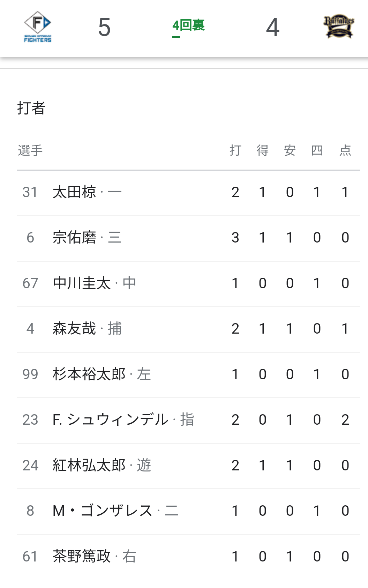Screen dimensions: 368x588
Task: Select 杉本裕太郎 left fielder row
Action: point(188,375)
